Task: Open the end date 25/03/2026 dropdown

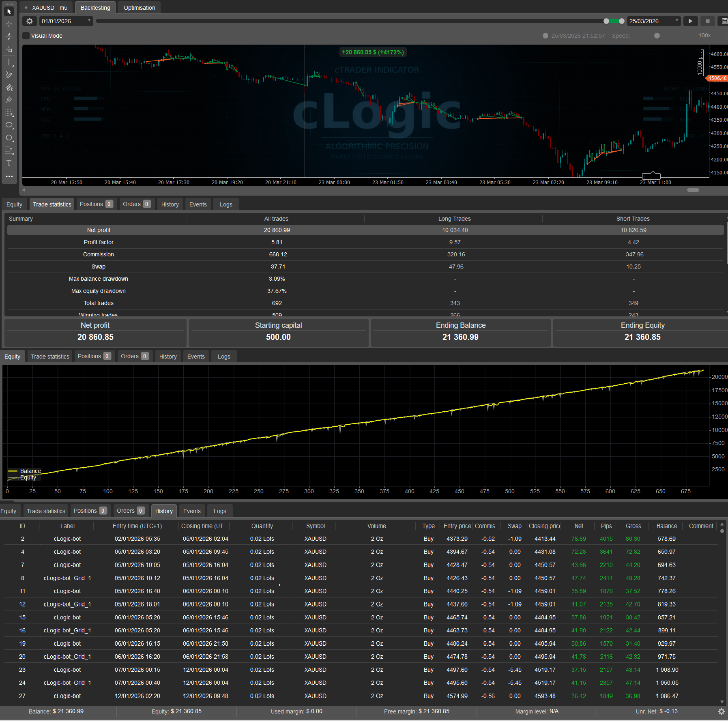Action: pyautogui.click(x=676, y=21)
